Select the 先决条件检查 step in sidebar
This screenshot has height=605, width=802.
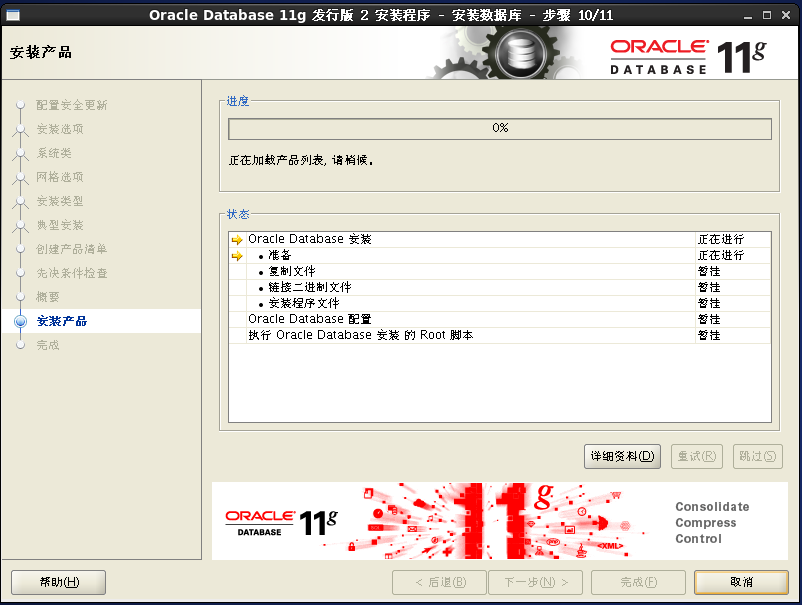72,274
